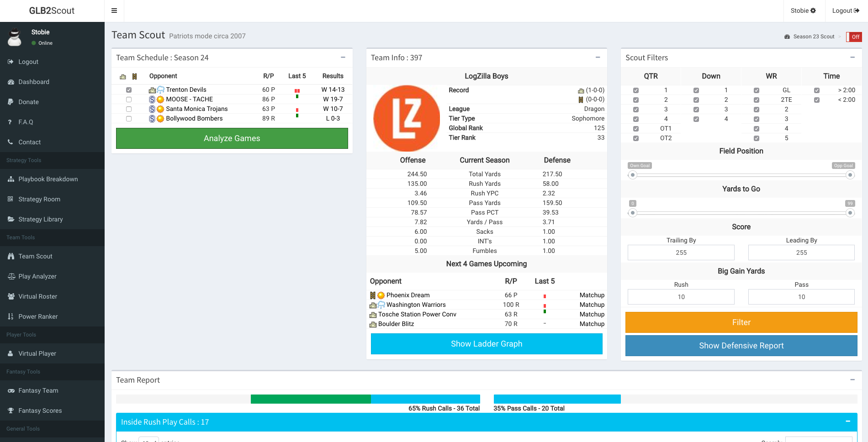Screen dimensions: 868x442
Task: Toggle the hamburger sidebar menu icon
Action: [x=114, y=11]
